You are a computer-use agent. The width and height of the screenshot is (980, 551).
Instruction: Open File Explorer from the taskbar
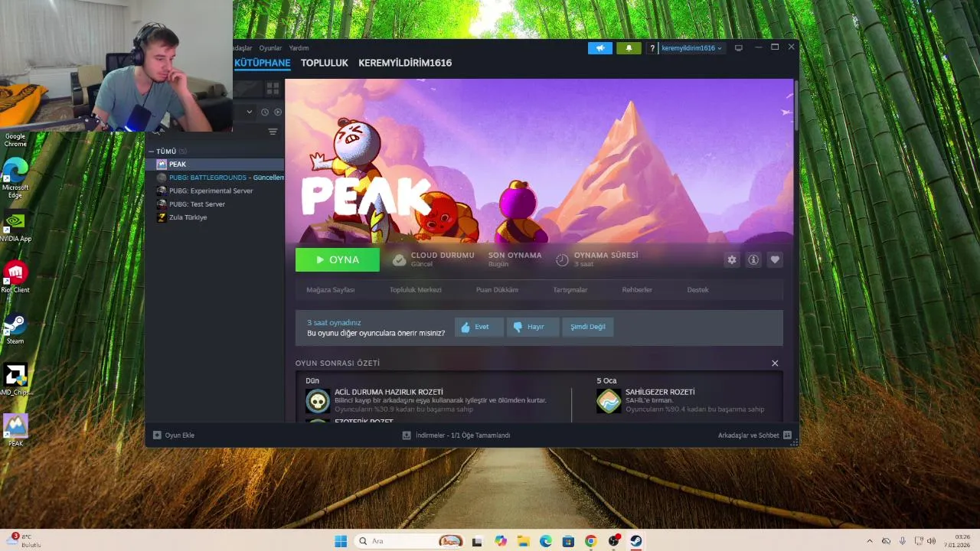point(523,541)
